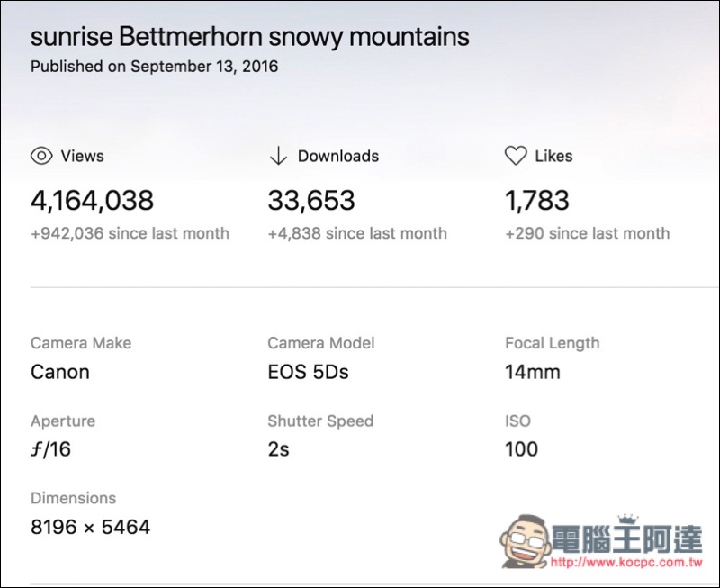
Task: Click the photo title sunrise Bettmerhorn snowy mountains
Action: 250,37
